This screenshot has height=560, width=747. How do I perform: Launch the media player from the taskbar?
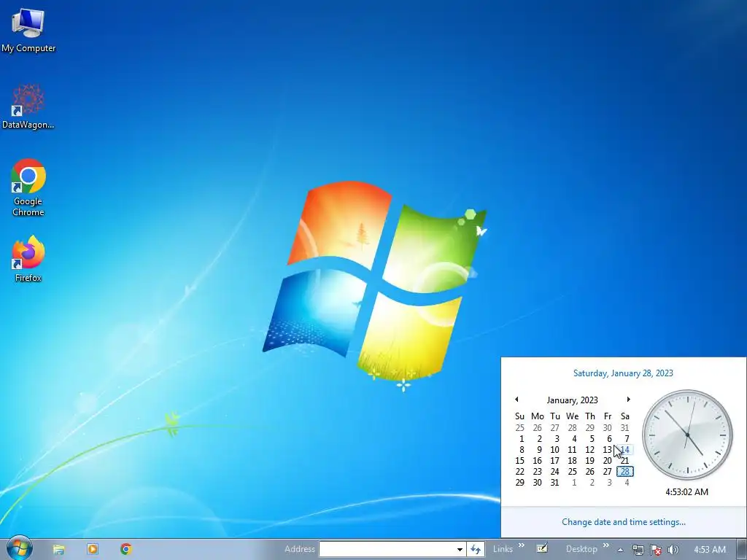click(93, 549)
